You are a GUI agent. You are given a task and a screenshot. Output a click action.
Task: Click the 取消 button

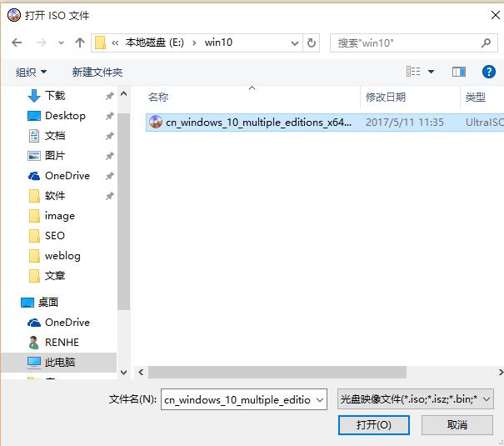click(x=457, y=425)
